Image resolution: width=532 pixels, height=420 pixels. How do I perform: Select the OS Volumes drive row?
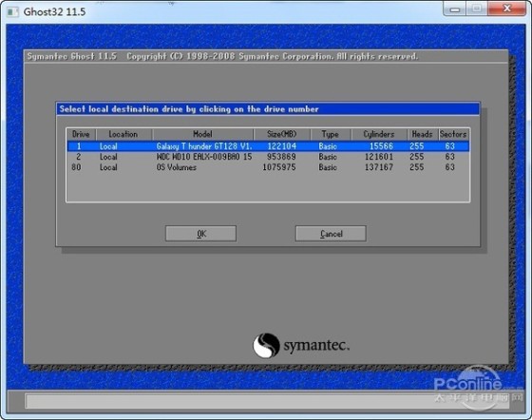[x=268, y=167]
